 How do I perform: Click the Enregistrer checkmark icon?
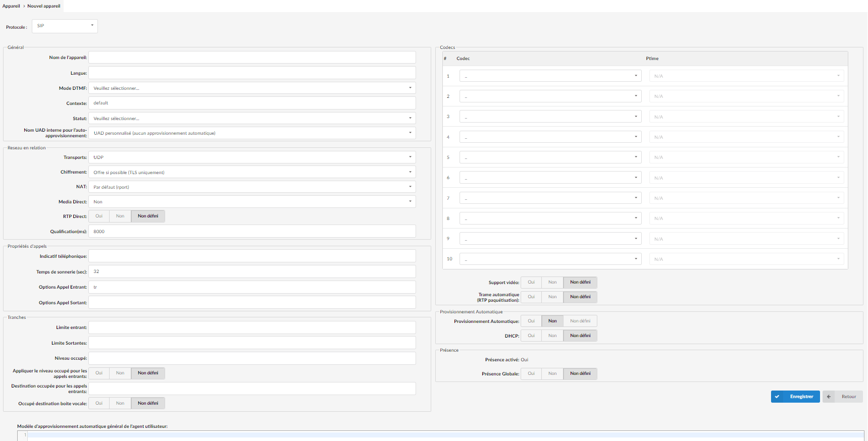click(777, 397)
